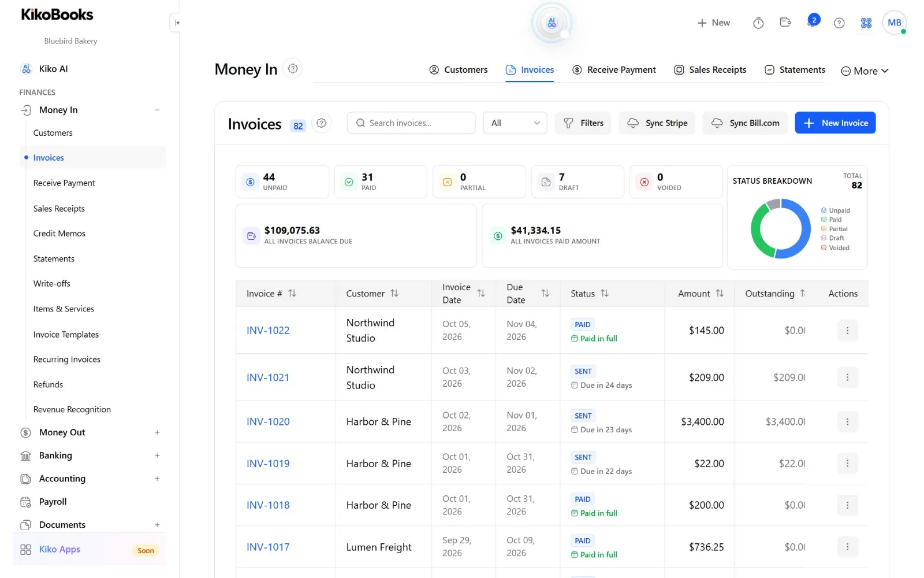Image resolution: width=924 pixels, height=578 pixels.
Task: Switch to the Receive Payment tab
Action: pyautogui.click(x=614, y=70)
